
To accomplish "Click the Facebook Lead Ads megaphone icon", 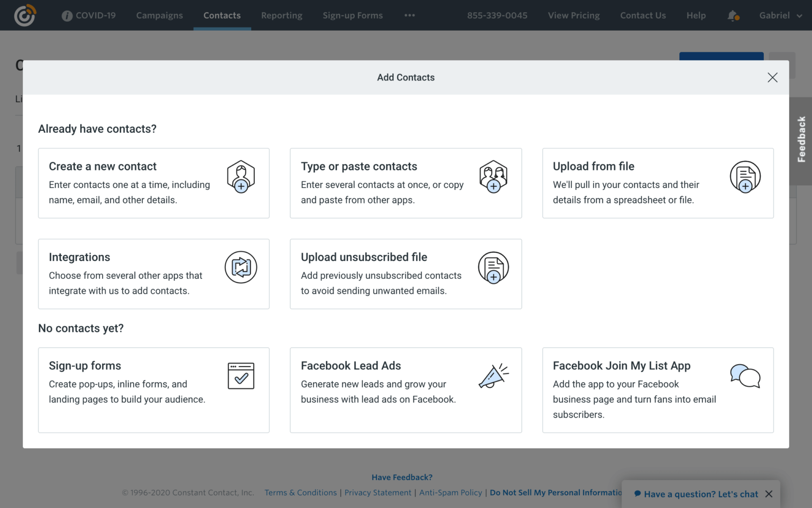I will (493, 376).
